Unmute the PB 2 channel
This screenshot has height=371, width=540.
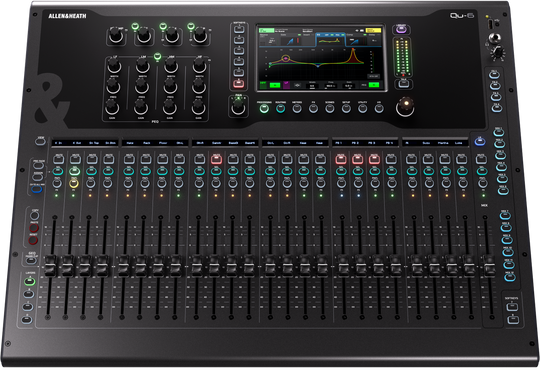click(x=357, y=159)
